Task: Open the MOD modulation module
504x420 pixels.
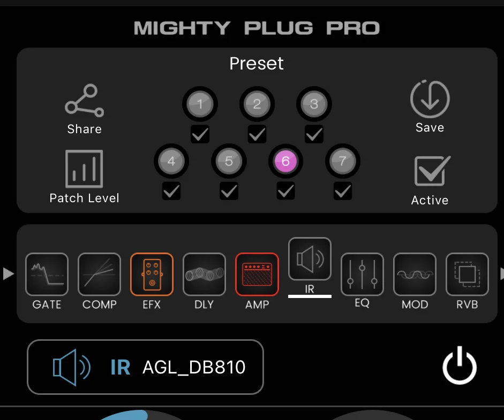Action: point(415,274)
